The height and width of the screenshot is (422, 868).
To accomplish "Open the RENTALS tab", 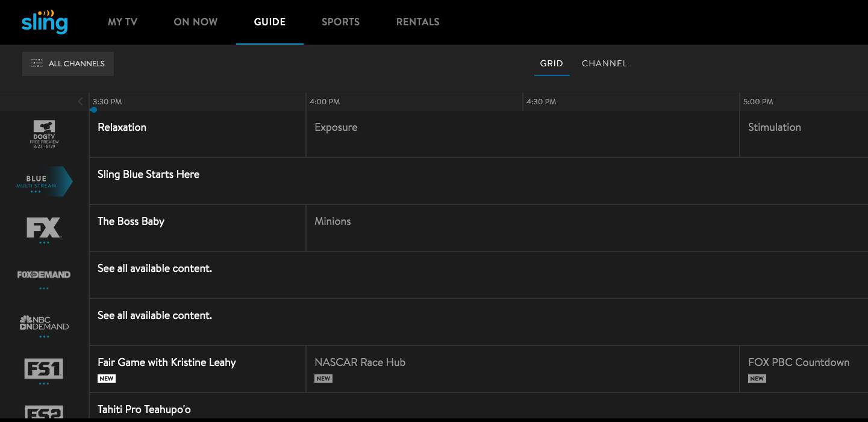I will (x=418, y=22).
